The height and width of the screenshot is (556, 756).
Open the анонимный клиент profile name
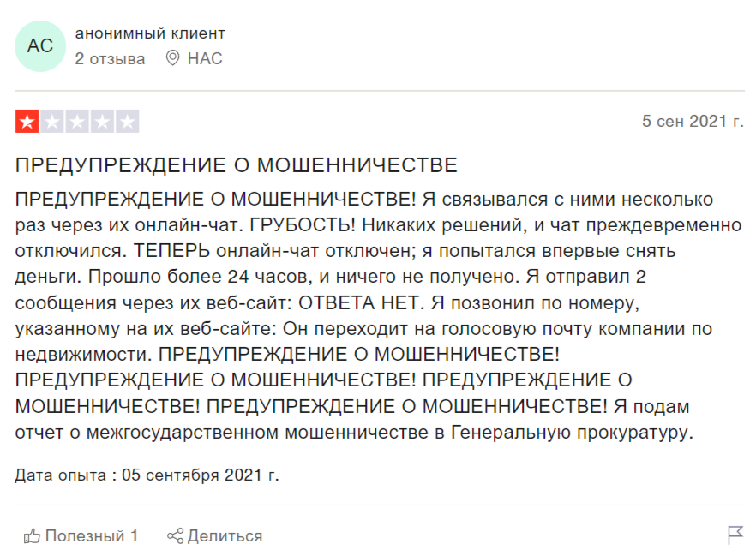tap(150, 33)
